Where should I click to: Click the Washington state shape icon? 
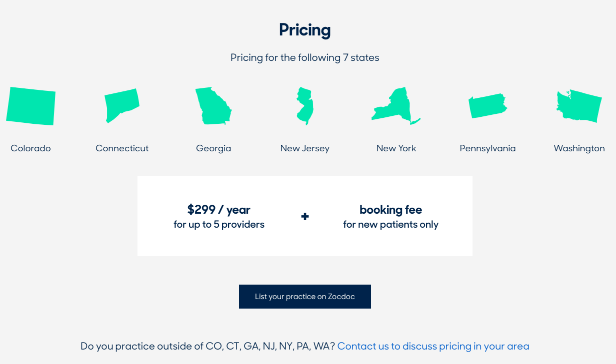point(579,106)
